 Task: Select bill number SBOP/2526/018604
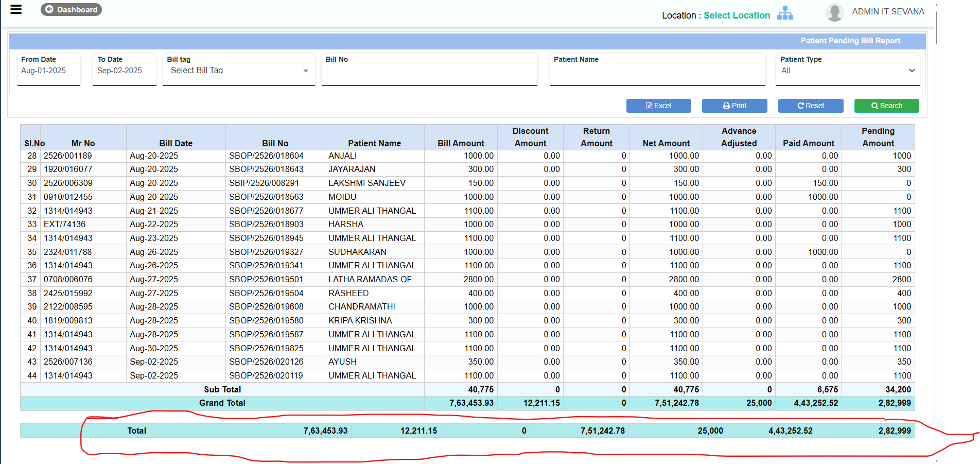tap(266, 156)
